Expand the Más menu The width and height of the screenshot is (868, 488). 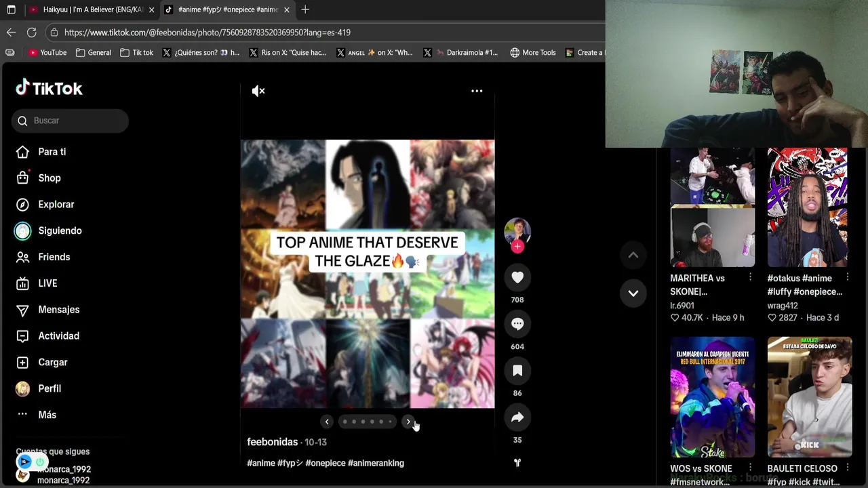click(x=37, y=415)
